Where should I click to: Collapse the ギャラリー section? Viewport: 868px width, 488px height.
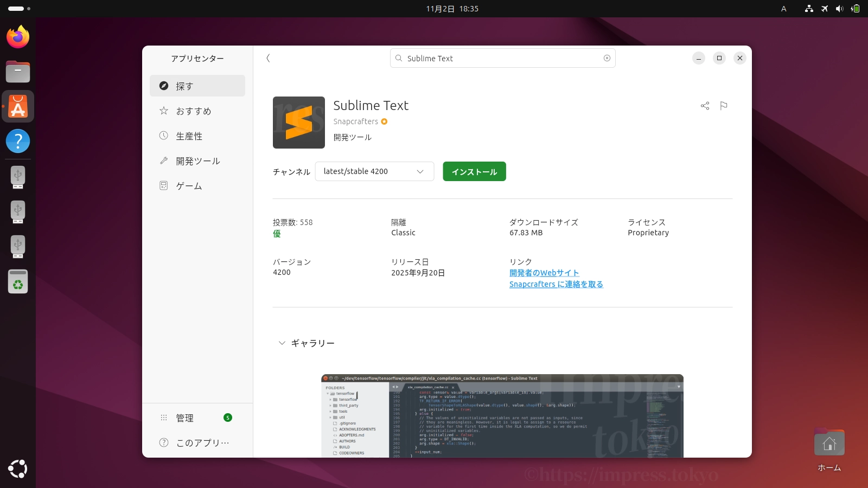(282, 343)
